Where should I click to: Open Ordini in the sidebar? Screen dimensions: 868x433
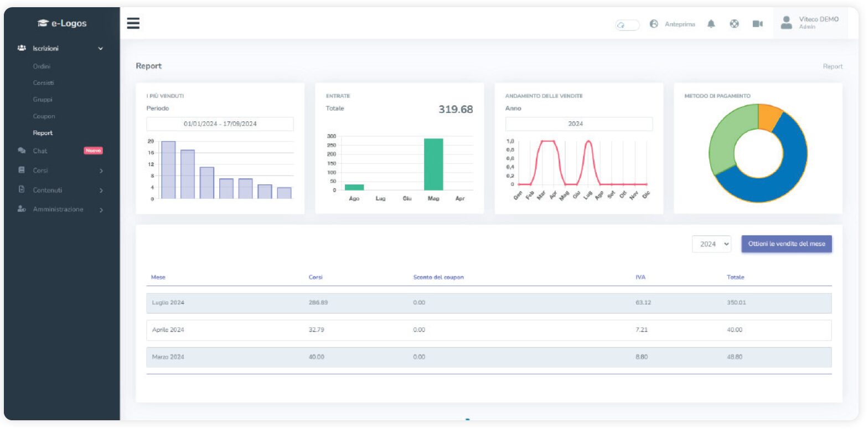42,66
